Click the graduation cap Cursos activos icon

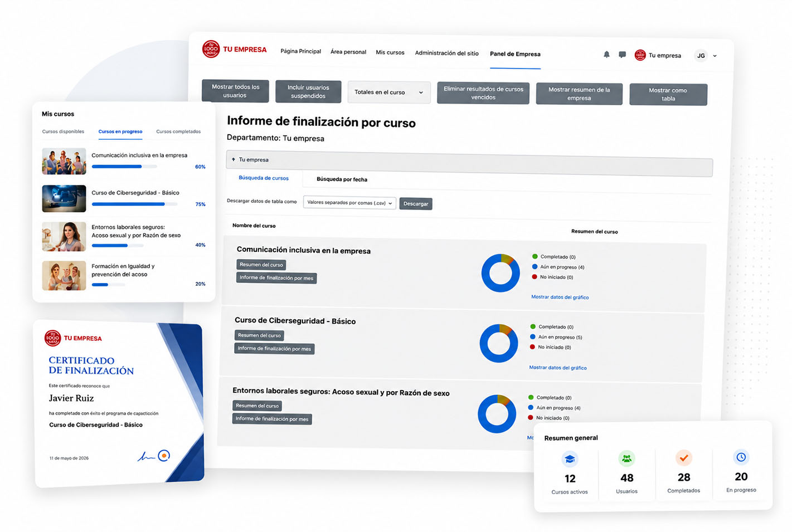coord(570,459)
